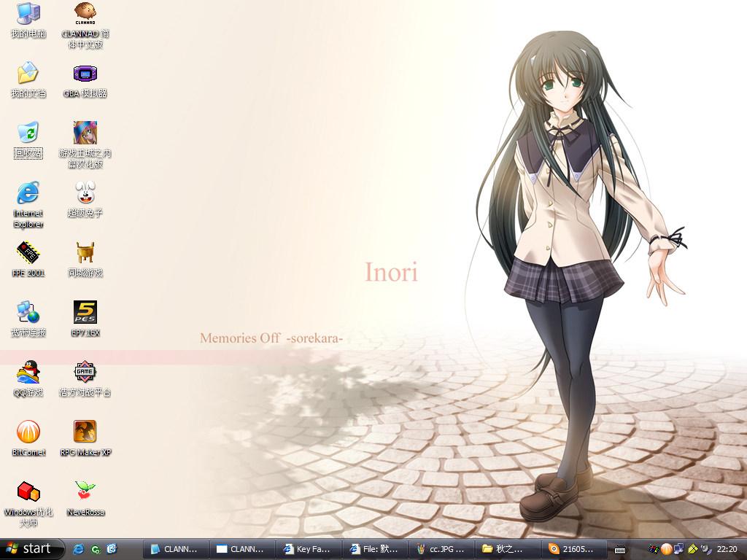The width and height of the screenshot is (747, 560).
Task: Open BitComet from the system tray
Action: tap(667, 550)
